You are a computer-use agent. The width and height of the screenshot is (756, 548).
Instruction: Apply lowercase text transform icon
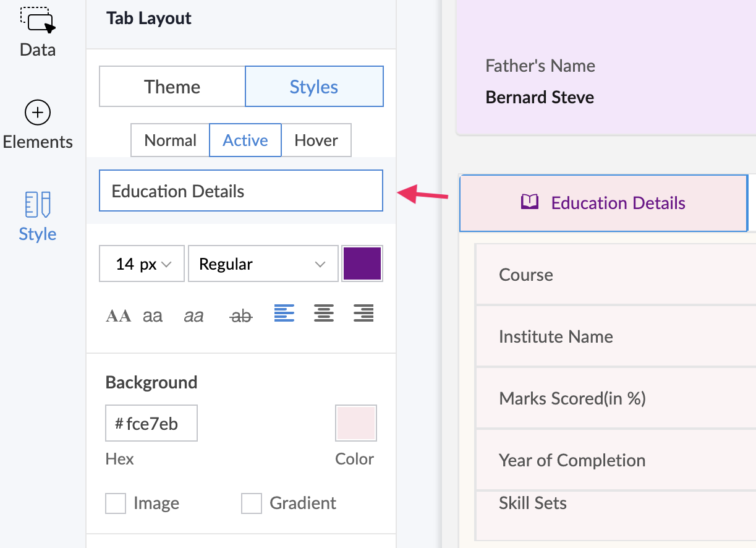pyautogui.click(x=153, y=316)
